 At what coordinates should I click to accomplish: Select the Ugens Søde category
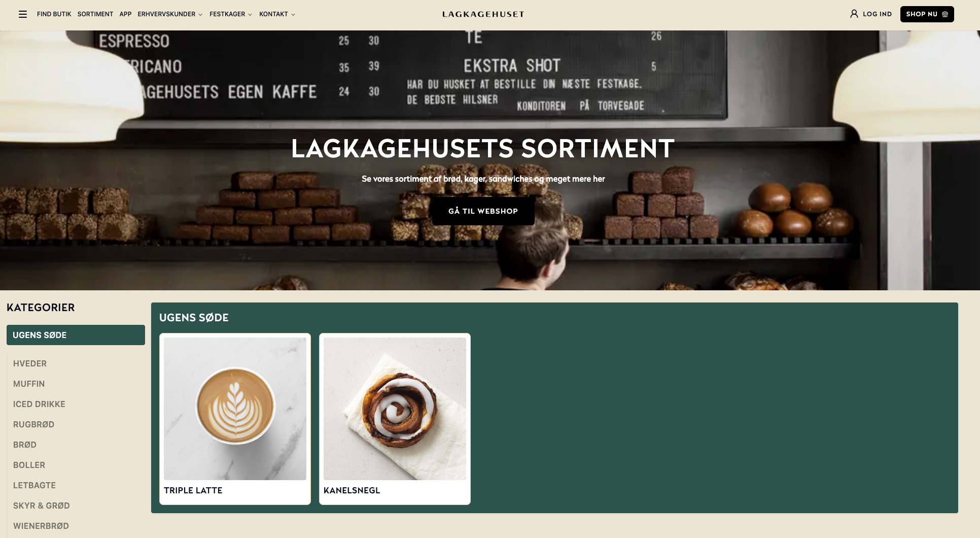76,335
